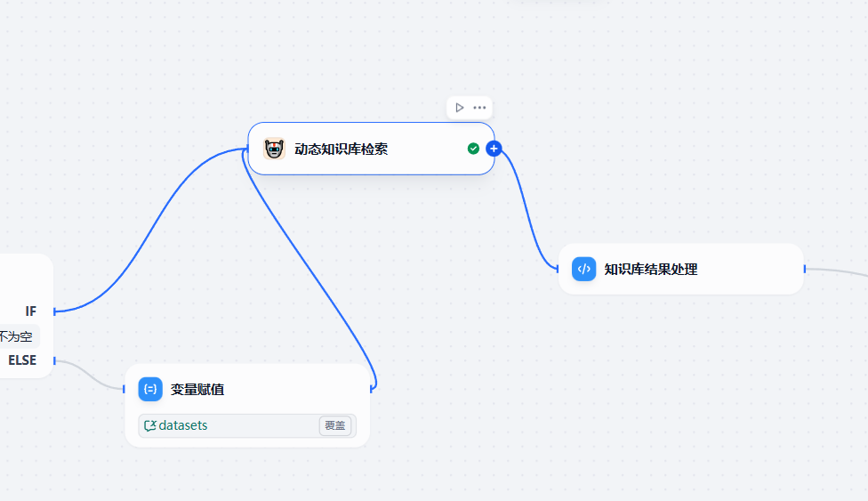The image size is (868, 501).
Task: Open the three-dot more options menu
Action: [479, 108]
